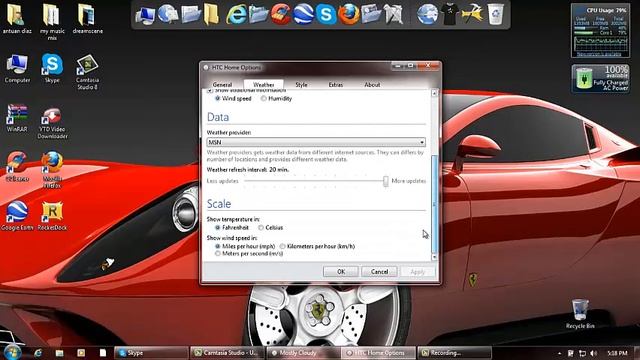Select the Google Earth desktop shortcut

pos(17,216)
